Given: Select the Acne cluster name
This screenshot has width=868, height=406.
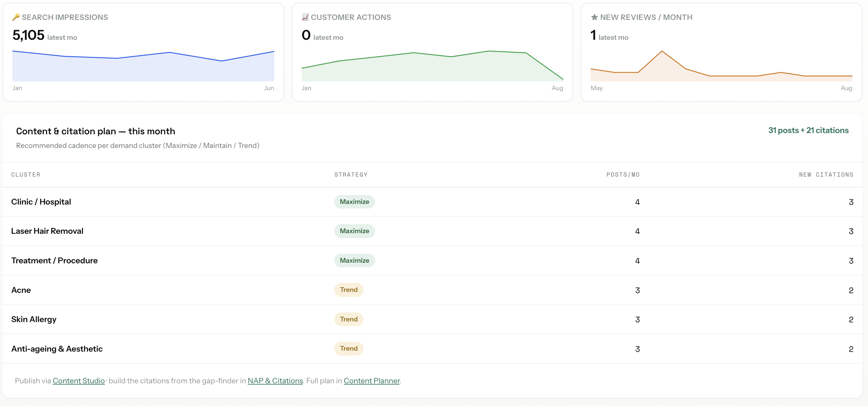Looking at the screenshot, I should (21, 290).
